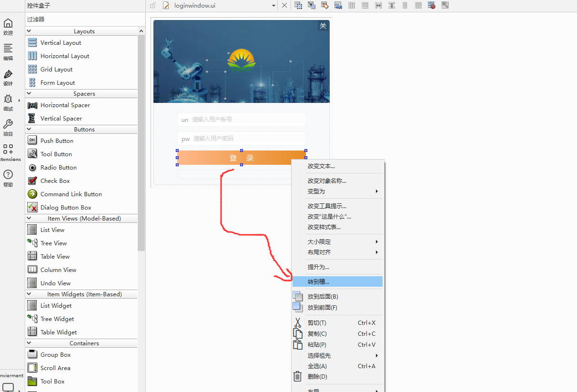
Task: Open the 欢迎 (Welcome) mode
Action: coord(8,27)
